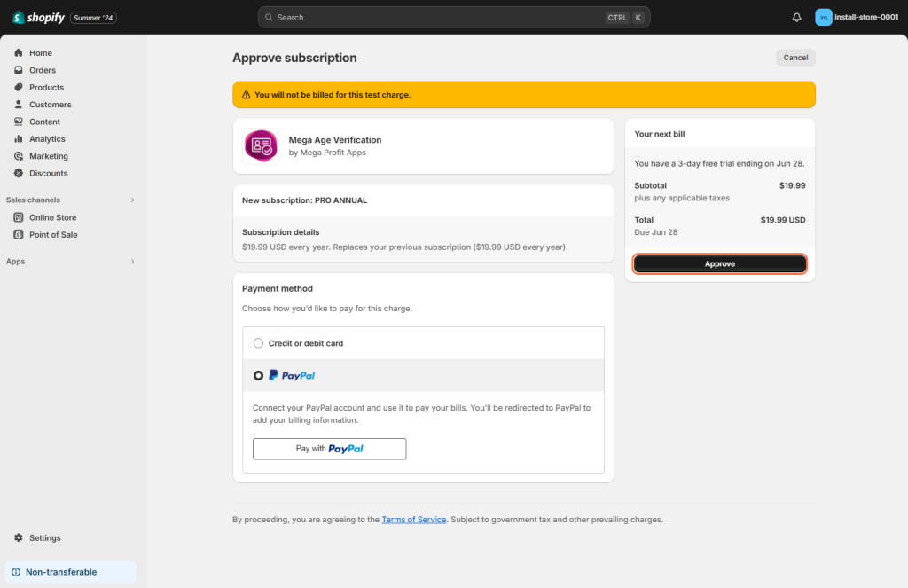
Task: Approve the PRO ANNUAL subscription
Action: click(719, 263)
